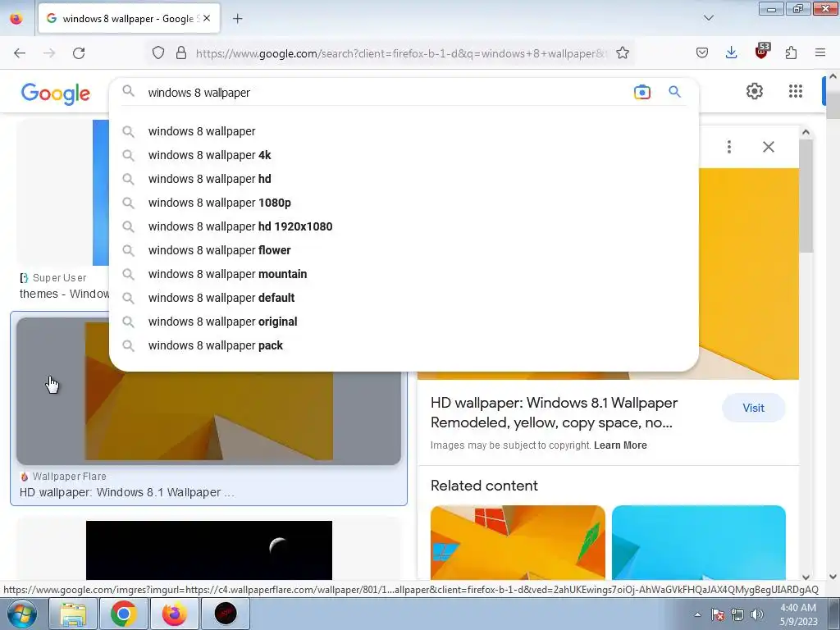Open the Windows Start menu orb
This screenshot has width=840, height=630.
(21, 614)
